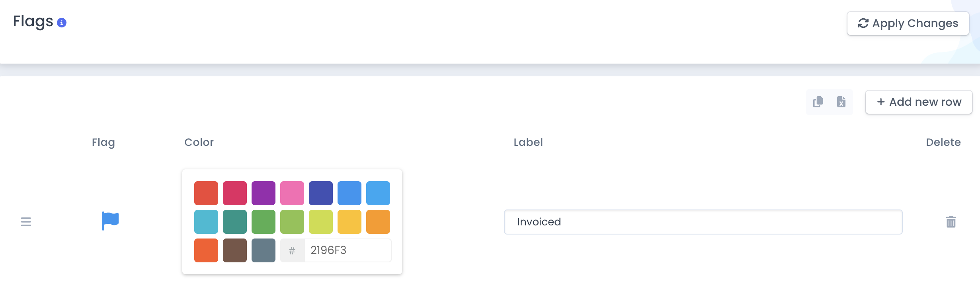Screen dimensions: 980x287
Task: Pick the purple color swatch
Action: tap(264, 193)
